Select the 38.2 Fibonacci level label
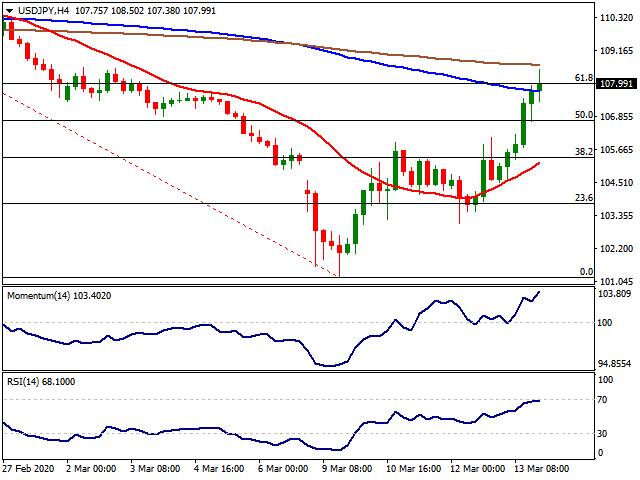640x480 pixels. [x=584, y=152]
